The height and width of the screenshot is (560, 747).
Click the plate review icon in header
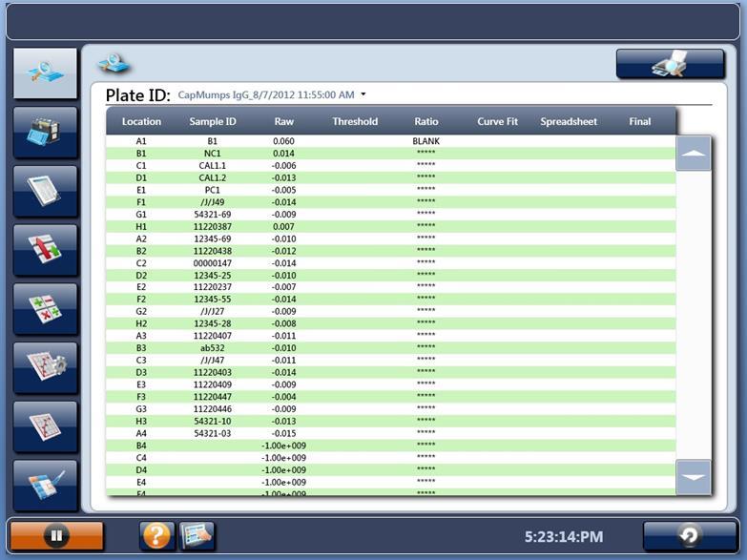coord(114,63)
